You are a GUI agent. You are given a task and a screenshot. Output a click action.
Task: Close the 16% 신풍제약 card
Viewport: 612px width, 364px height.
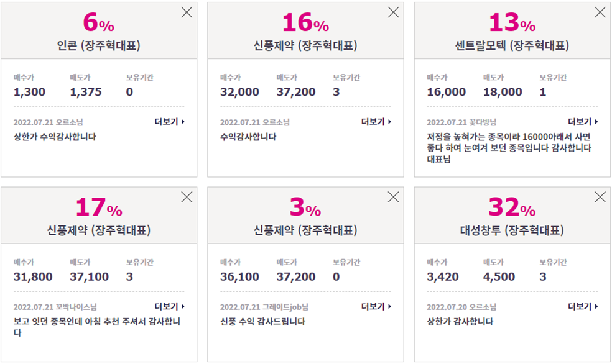(394, 12)
